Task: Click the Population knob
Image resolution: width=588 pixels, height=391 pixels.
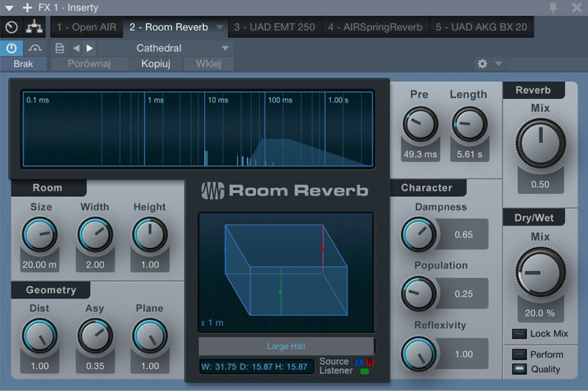Action: tap(419, 294)
